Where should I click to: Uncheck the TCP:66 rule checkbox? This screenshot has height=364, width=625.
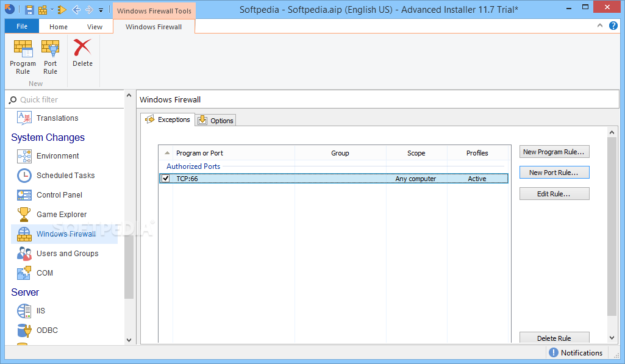point(165,179)
